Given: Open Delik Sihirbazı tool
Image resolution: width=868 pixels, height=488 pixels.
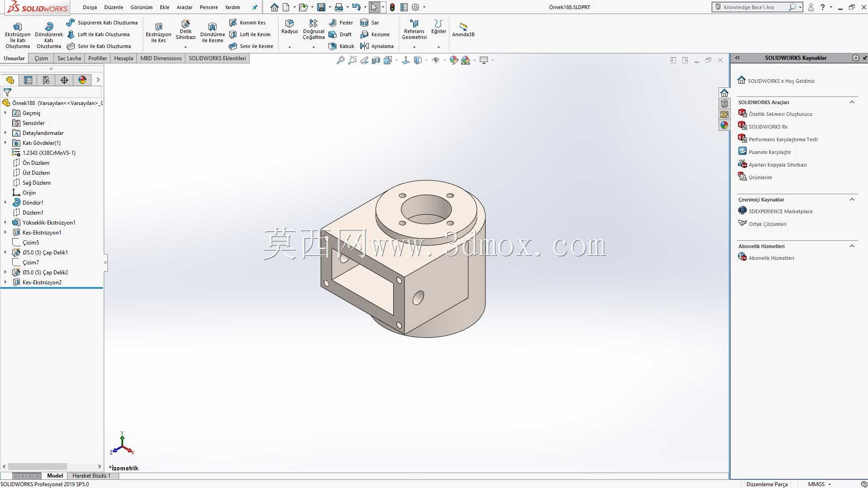Looking at the screenshot, I should click(186, 31).
